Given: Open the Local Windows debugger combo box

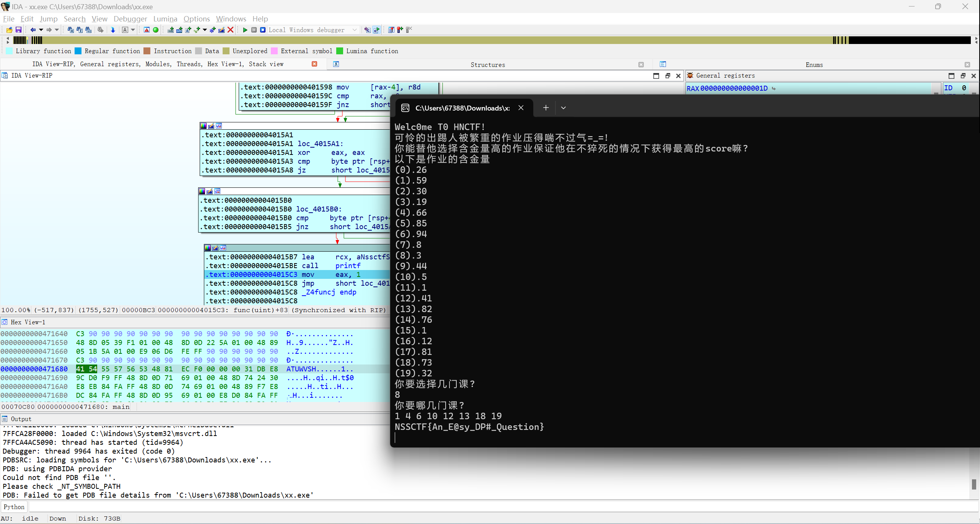Looking at the screenshot, I should (313, 30).
